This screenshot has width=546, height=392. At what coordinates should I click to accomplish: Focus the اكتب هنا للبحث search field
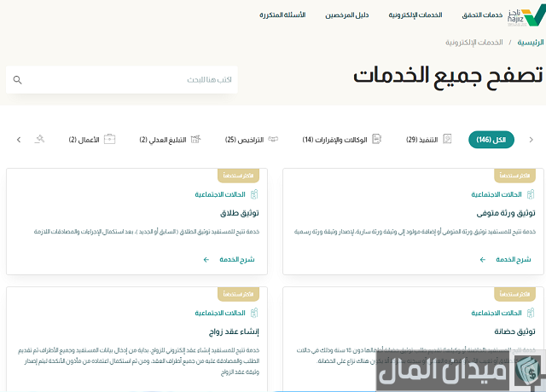(122, 79)
